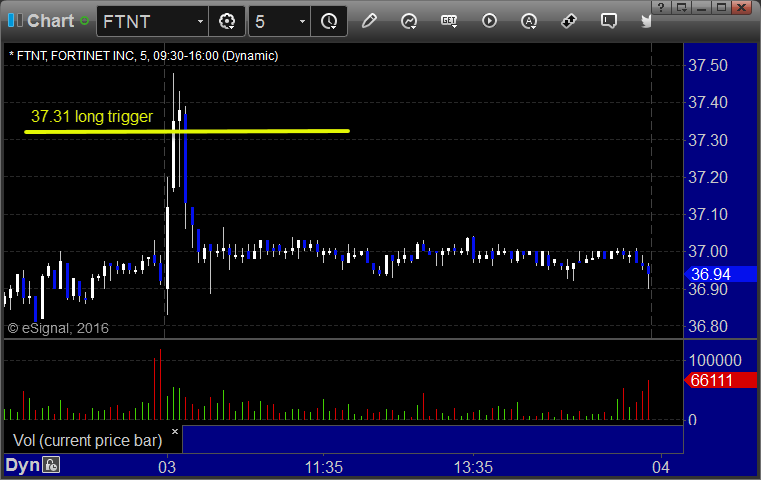Viewport: 761px width, 480px height.
Task: Select the yellow trigger horizontal line
Action: pos(187,131)
